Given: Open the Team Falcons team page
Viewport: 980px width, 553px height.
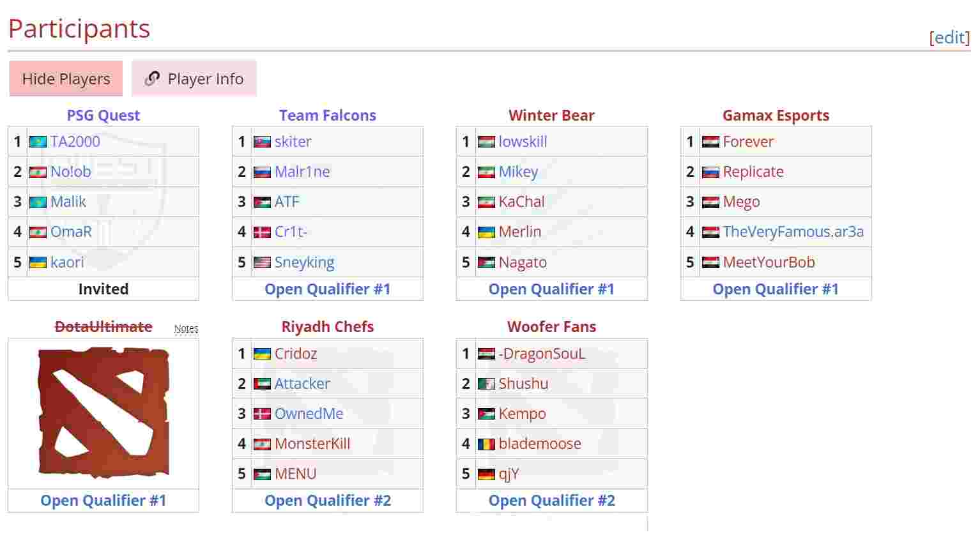Looking at the screenshot, I should point(327,116).
